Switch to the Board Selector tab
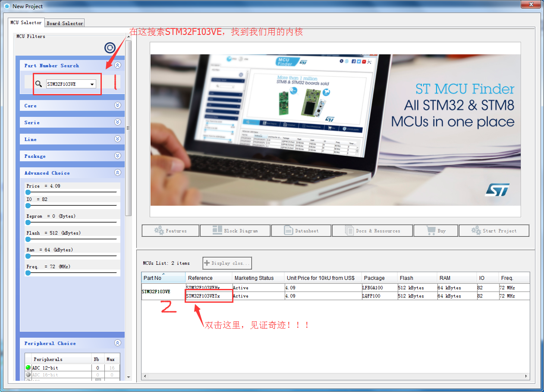 click(65, 23)
